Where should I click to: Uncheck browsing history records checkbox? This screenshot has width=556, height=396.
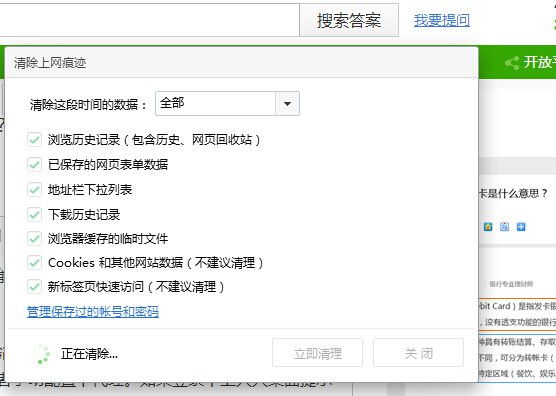tap(34, 140)
